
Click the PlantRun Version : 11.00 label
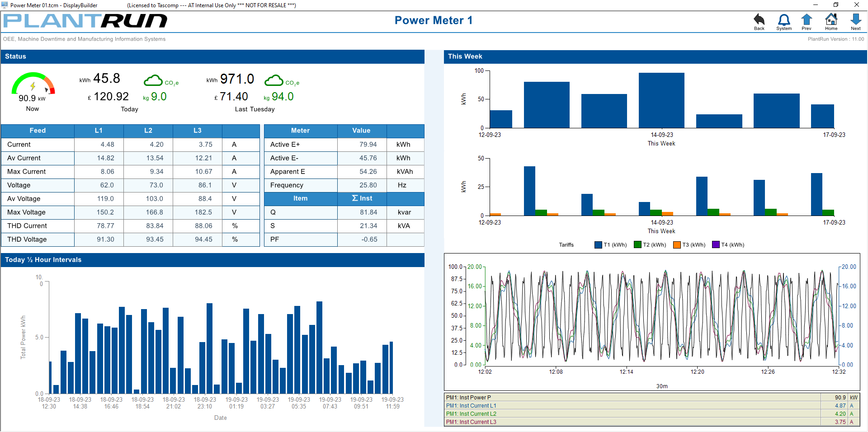point(836,39)
